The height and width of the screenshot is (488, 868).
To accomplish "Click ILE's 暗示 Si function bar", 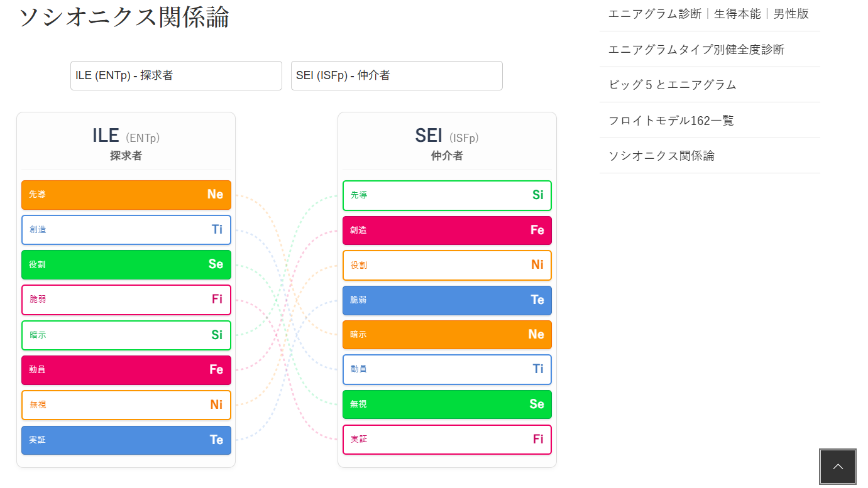I will click(126, 335).
